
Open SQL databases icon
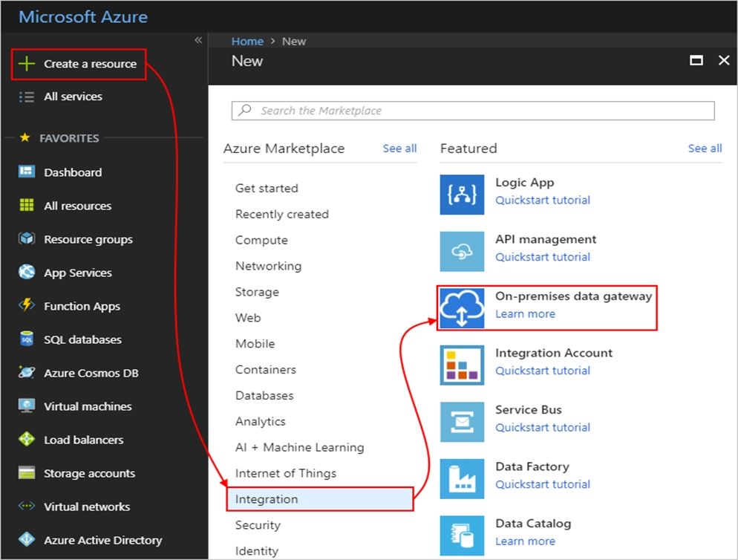click(27, 339)
